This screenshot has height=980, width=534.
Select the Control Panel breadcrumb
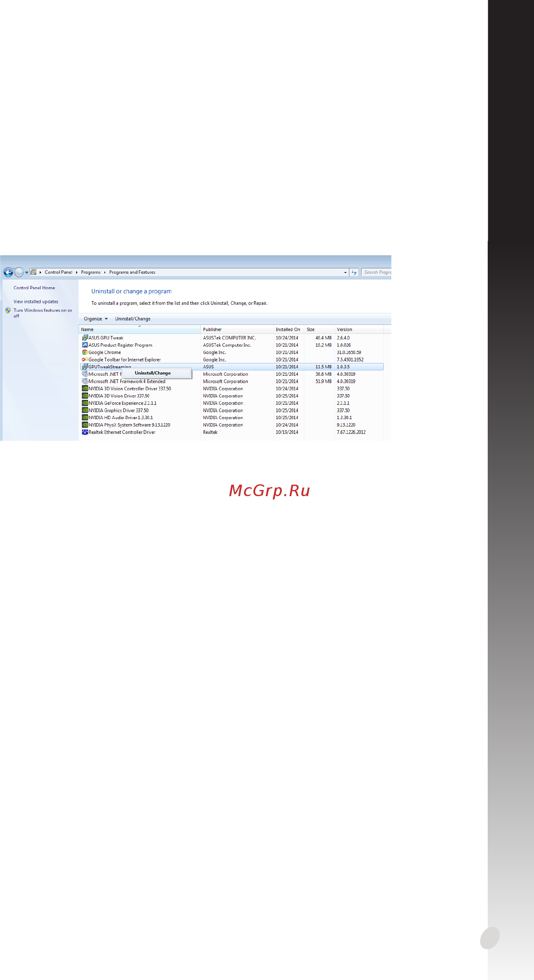click(x=59, y=272)
